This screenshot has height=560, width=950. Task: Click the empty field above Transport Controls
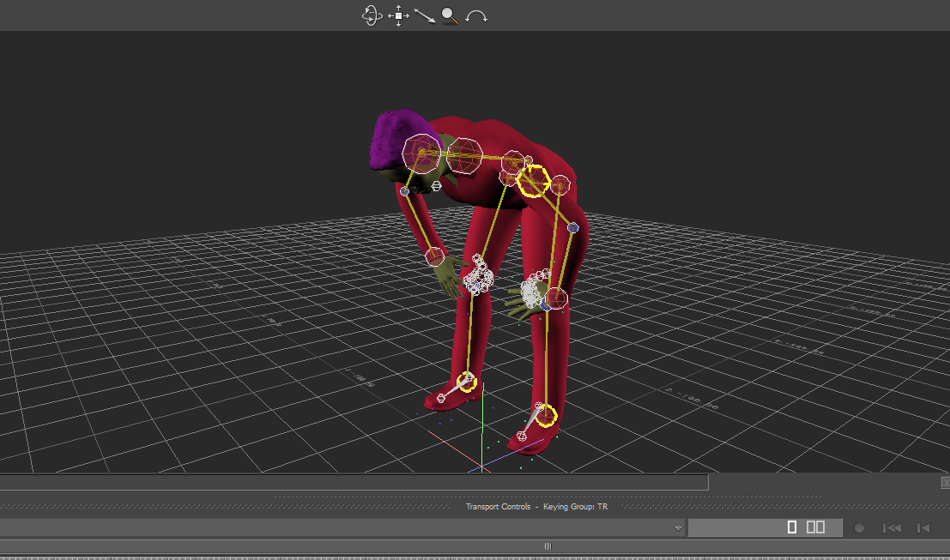(354, 482)
